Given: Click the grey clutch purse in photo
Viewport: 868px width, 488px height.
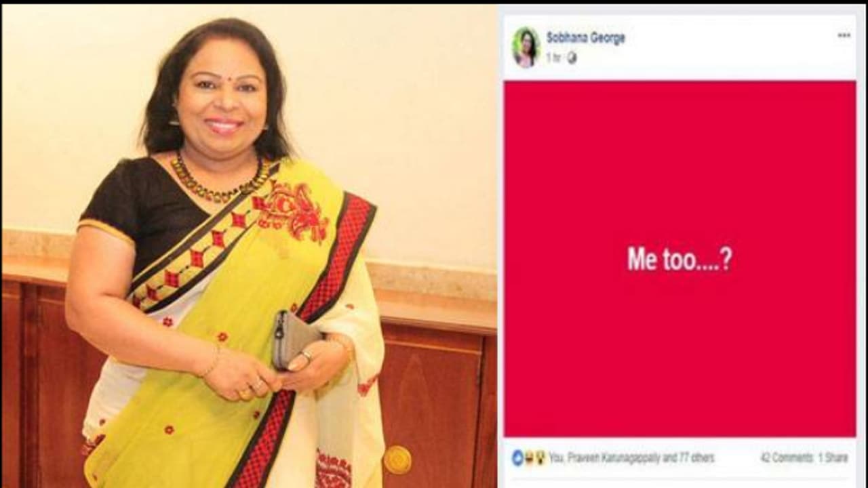Looking at the screenshot, I should pos(293,340).
